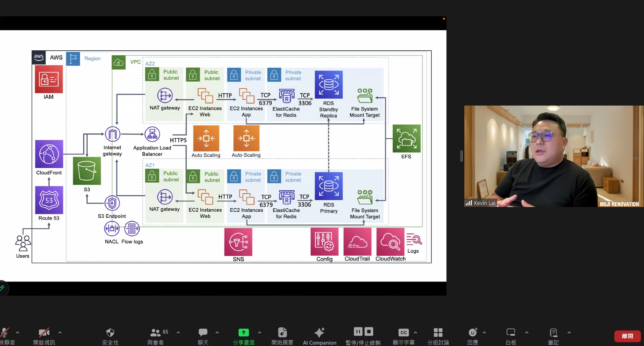Screen dimensions: 644x346
Task: Open the Whiteboard (白板) tool
Action: tap(511, 333)
